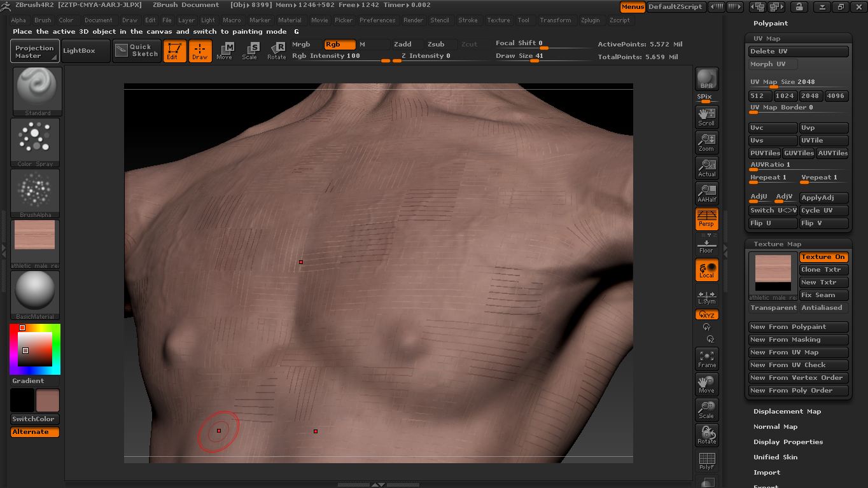Disable the Local transform toggle
Image resolution: width=868 pixels, height=488 pixels.
[x=706, y=270]
